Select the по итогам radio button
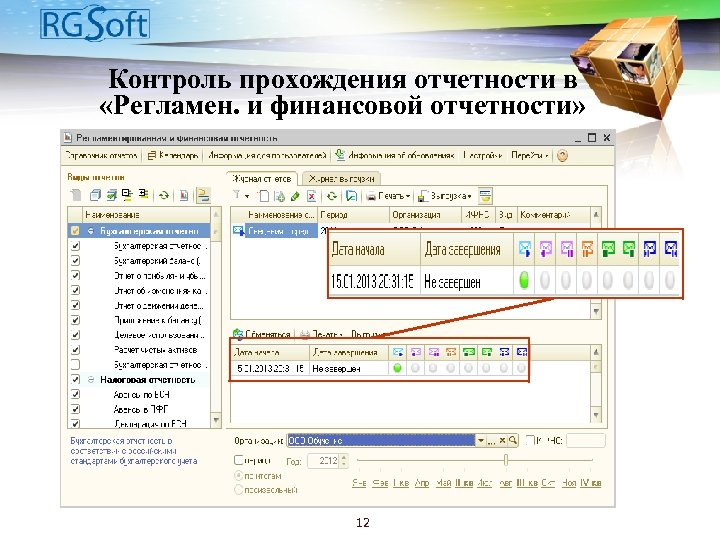The image size is (720, 540). [238, 476]
